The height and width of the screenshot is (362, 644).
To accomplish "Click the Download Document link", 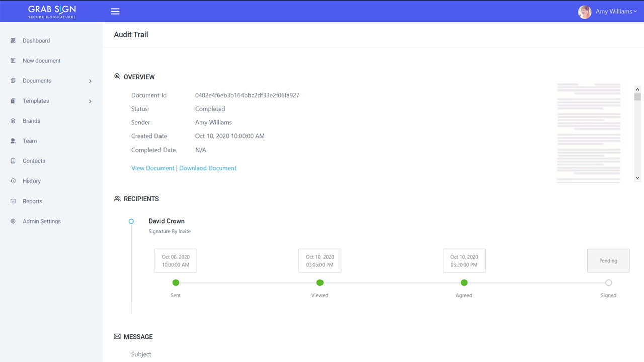I will 208,168.
